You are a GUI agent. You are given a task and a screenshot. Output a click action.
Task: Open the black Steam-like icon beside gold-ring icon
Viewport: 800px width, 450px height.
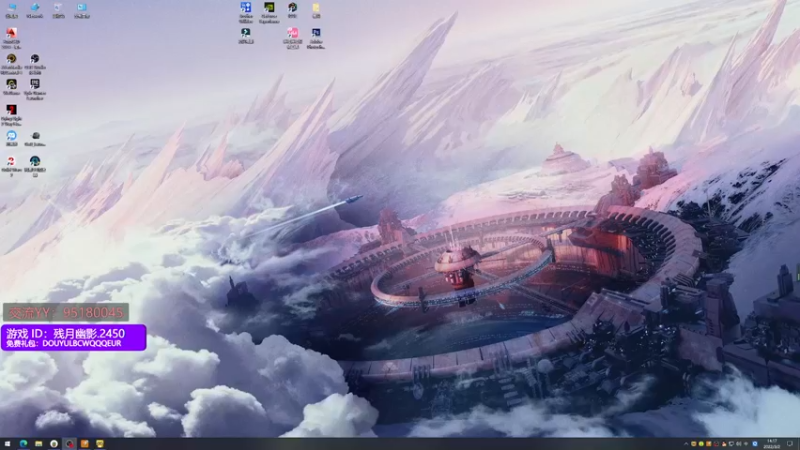click(x=35, y=64)
